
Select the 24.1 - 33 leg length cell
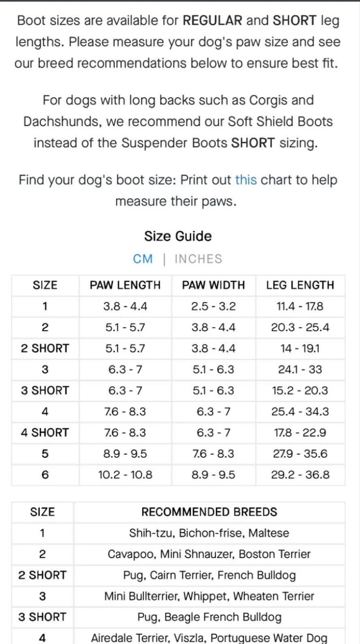(300, 369)
